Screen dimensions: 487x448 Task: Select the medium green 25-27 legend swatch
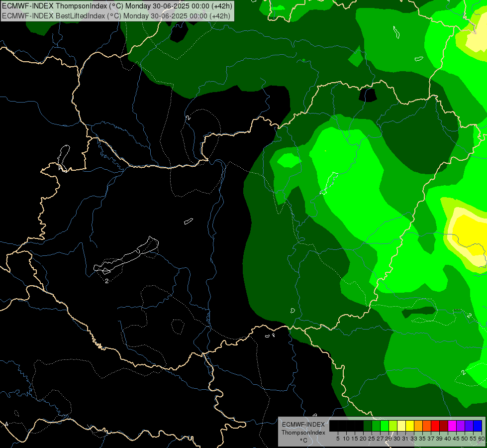(376, 426)
